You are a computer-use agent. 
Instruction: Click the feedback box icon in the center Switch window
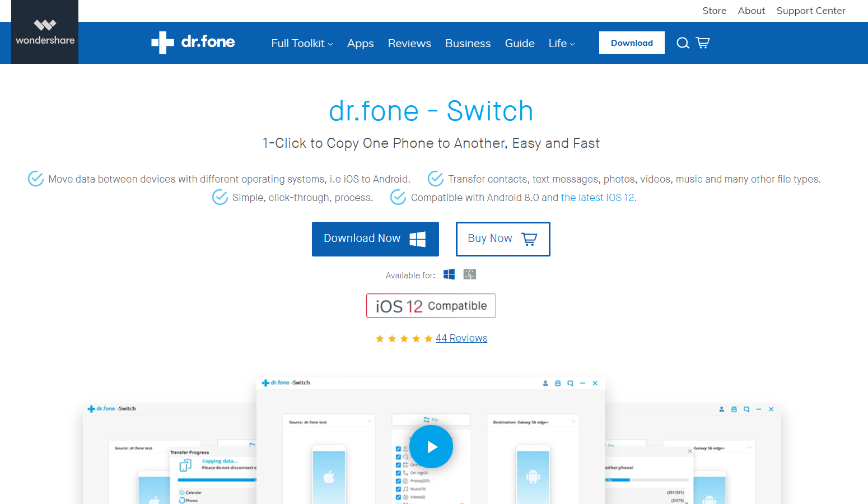coord(558,384)
